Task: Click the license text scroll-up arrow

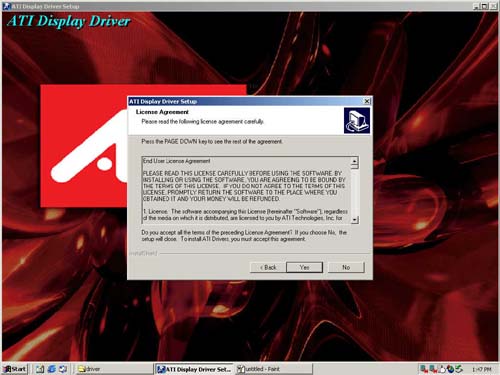Action: tap(355, 161)
